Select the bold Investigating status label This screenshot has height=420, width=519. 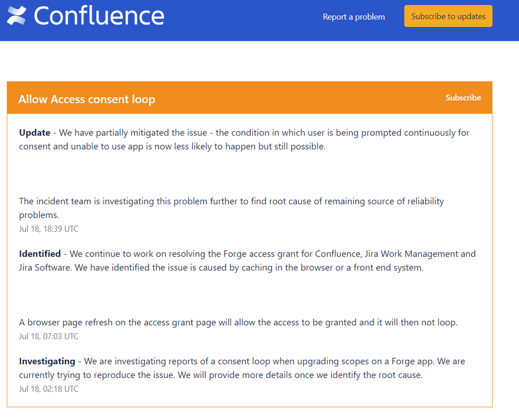point(47,361)
